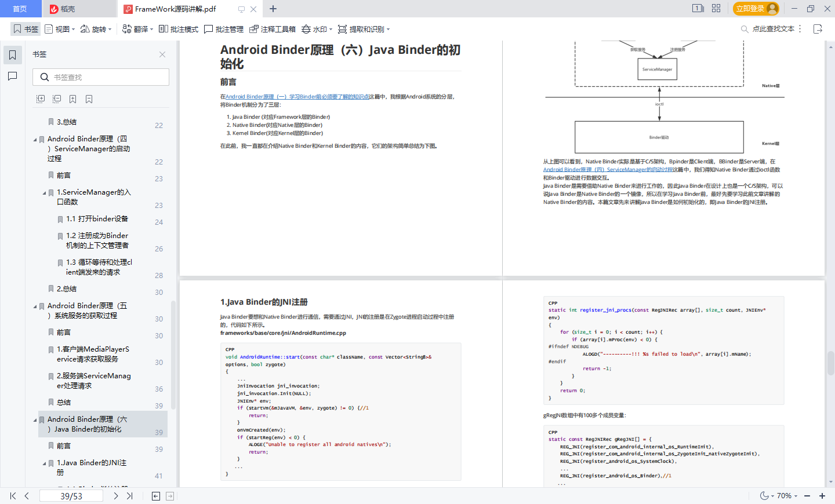
Task: Open the Android Binder原理（一）link in document
Action: [297, 97]
